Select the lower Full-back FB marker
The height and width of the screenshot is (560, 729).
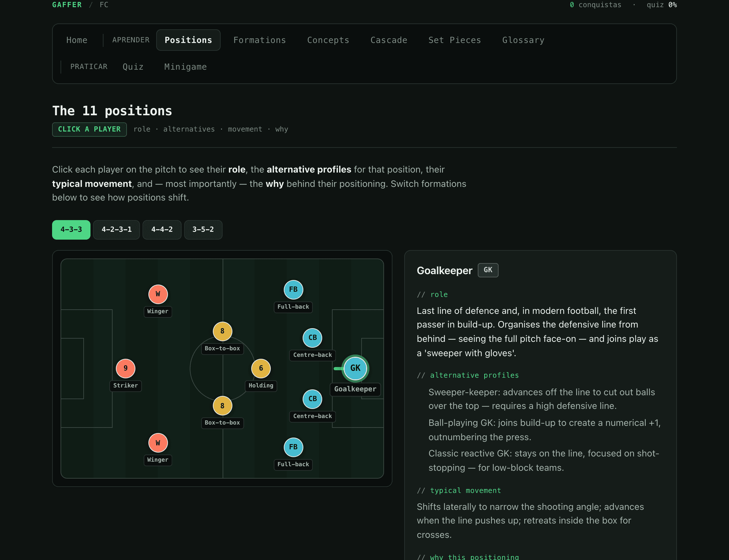[x=293, y=447]
